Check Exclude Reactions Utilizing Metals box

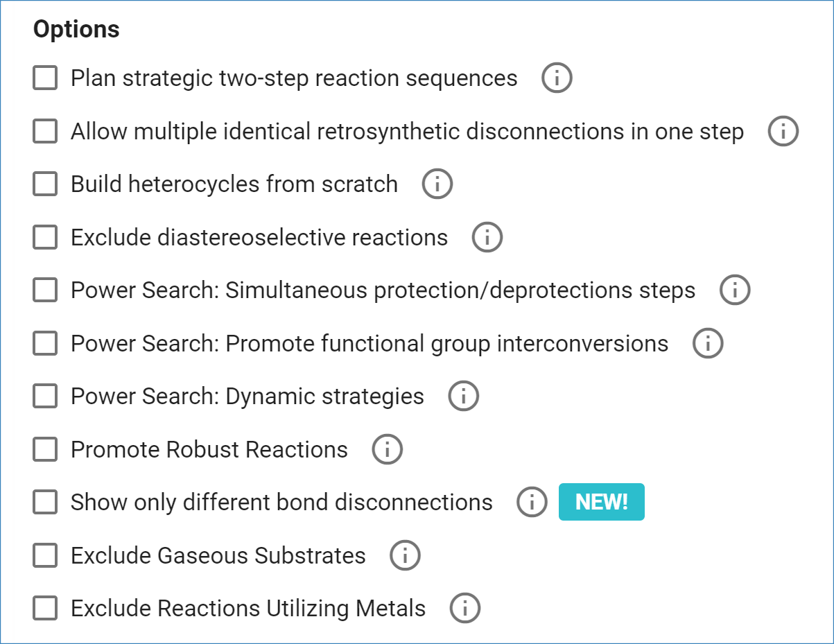[45, 609]
